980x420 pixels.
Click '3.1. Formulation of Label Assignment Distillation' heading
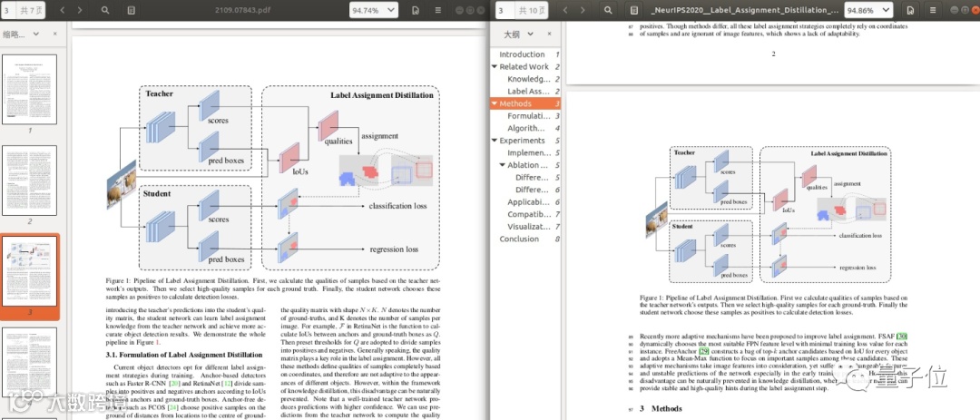[x=184, y=355]
